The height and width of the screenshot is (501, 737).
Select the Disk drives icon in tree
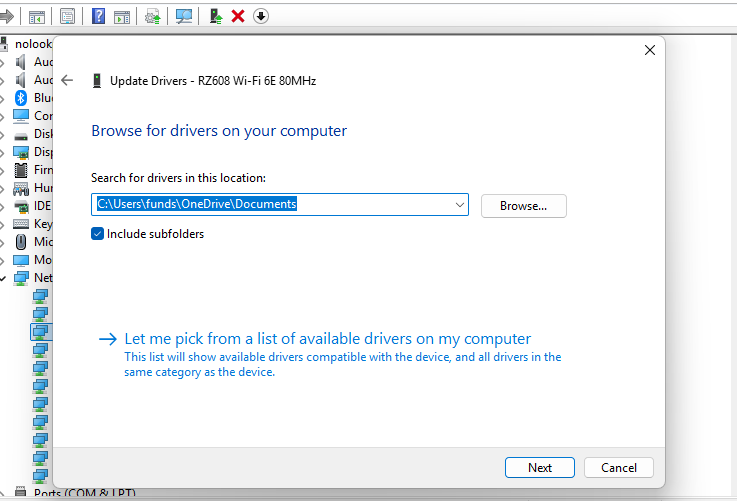point(21,136)
